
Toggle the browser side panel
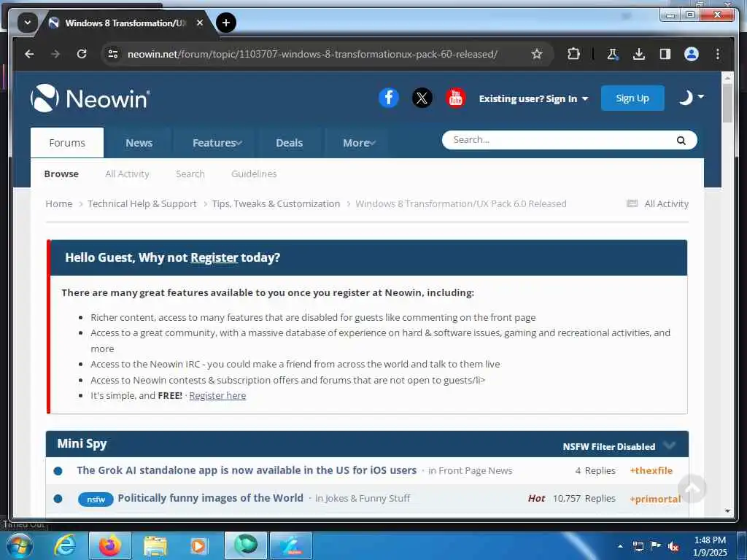[x=665, y=54]
